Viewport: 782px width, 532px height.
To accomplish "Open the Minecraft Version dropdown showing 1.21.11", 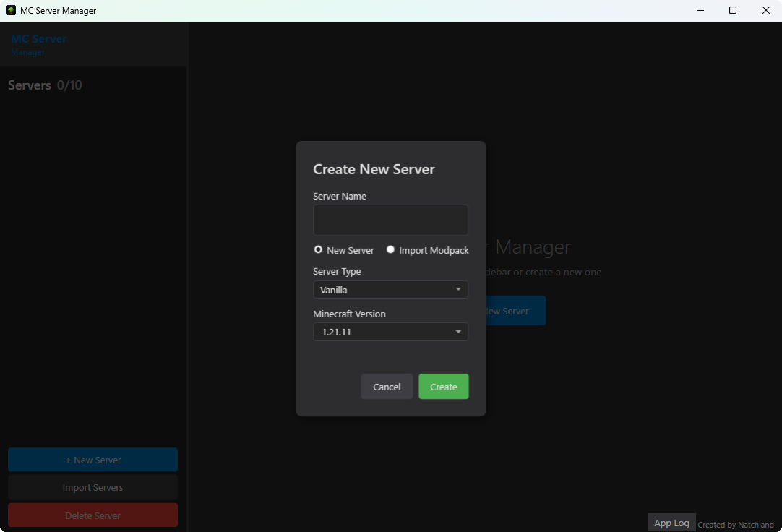I will pos(390,332).
